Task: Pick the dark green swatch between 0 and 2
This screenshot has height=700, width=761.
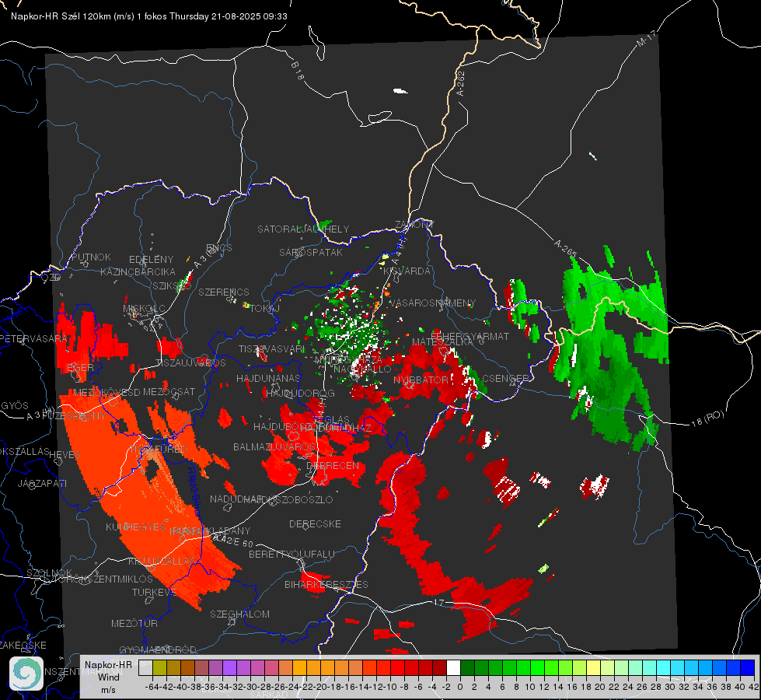Action: coord(467,667)
